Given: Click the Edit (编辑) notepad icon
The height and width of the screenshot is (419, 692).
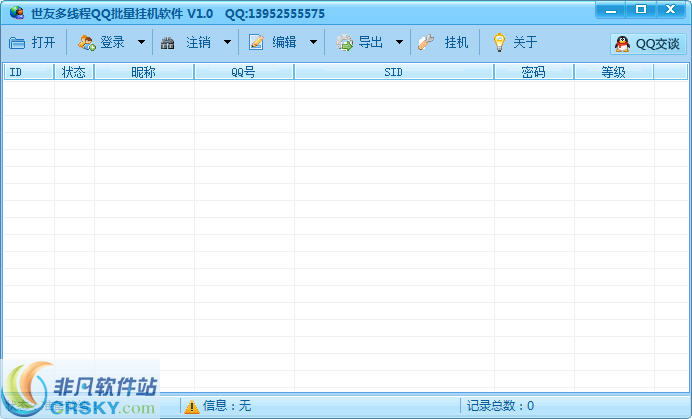Looking at the screenshot, I should 256,42.
